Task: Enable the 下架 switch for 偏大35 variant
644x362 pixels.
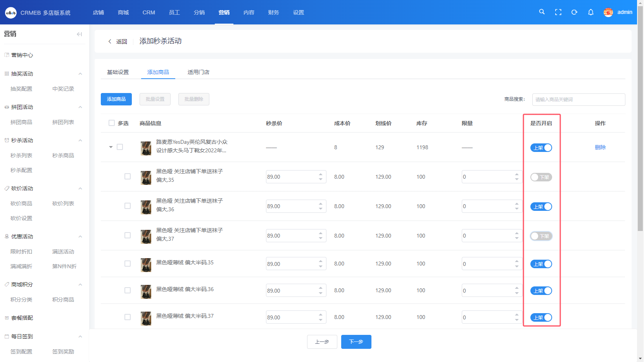Action: coord(541,177)
